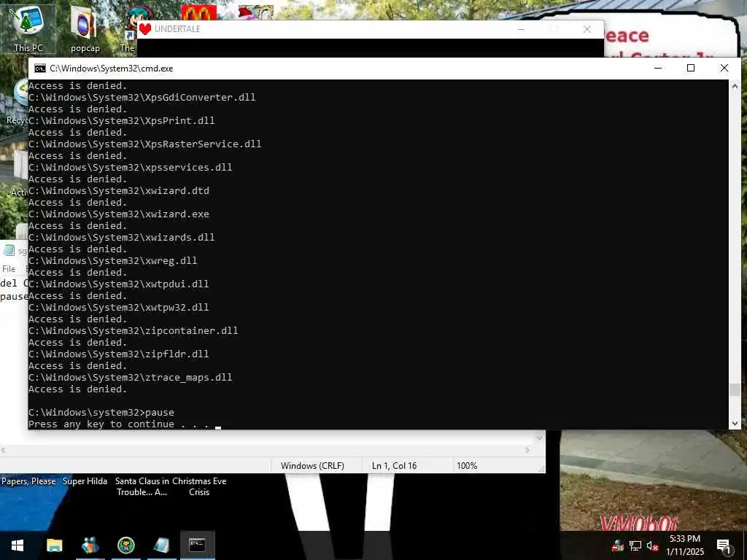
Task: Open the Christmas Eve Crisis shortcut
Action: pyautogui.click(x=199, y=486)
